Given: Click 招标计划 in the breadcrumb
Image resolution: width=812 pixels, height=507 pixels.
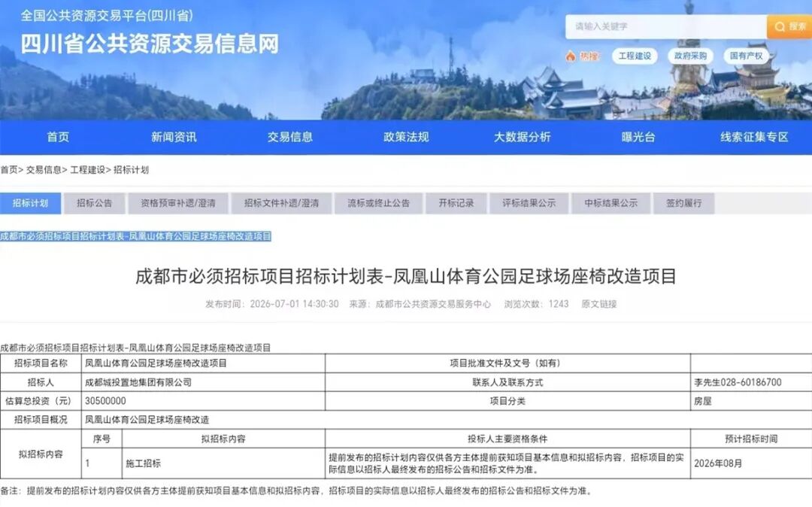Looking at the screenshot, I should [131, 170].
